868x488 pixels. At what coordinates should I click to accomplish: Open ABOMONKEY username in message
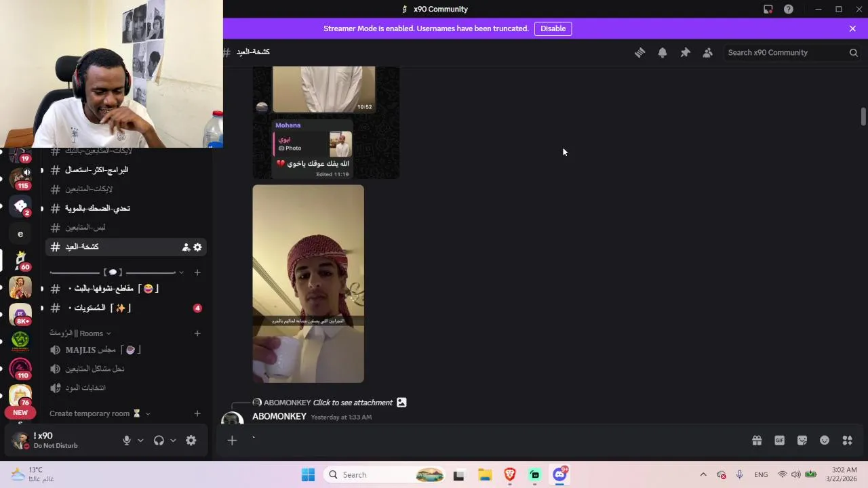[279, 417]
